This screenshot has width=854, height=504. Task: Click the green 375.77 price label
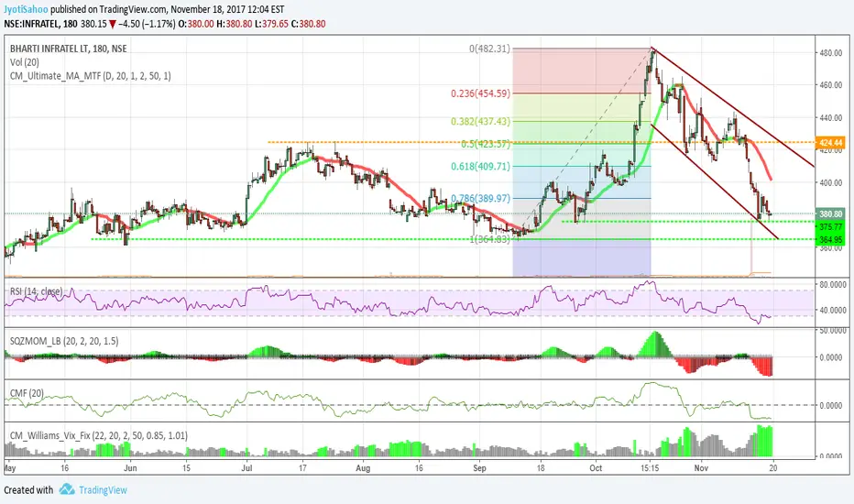click(x=830, y=226)
